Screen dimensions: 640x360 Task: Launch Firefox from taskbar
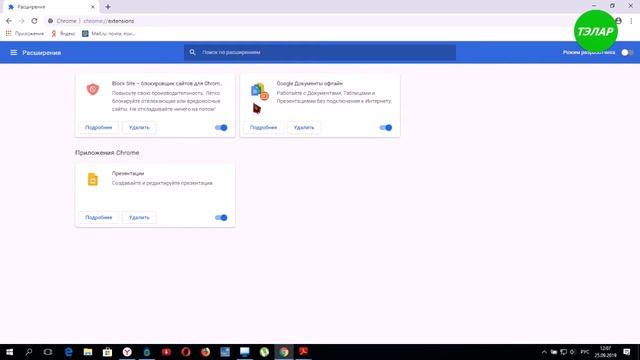point(205,352)
